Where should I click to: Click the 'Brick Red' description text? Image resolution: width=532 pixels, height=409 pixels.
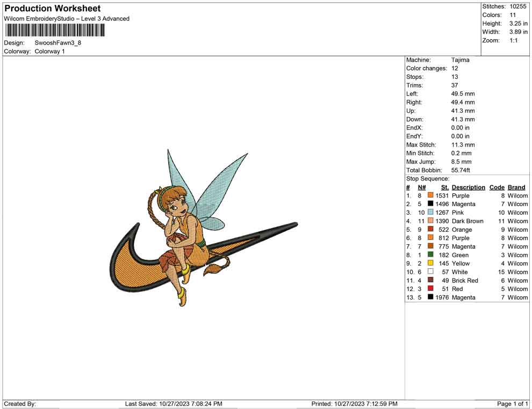point(465,280)
